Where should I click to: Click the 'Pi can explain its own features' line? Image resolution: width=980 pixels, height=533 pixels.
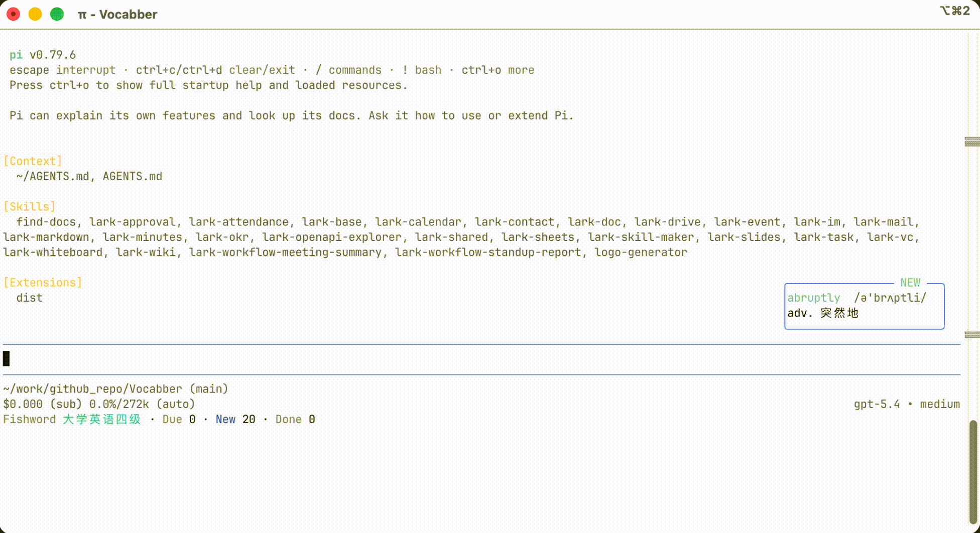291,116
